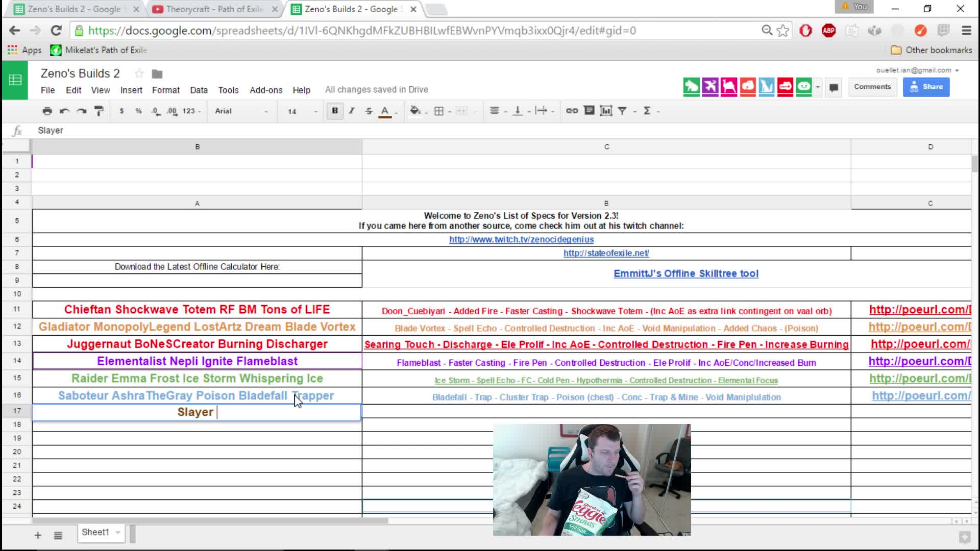980x551 pixels.
Task: Open the twitch.tv/zenocidegenius link
Action: (x=521, y=239)
